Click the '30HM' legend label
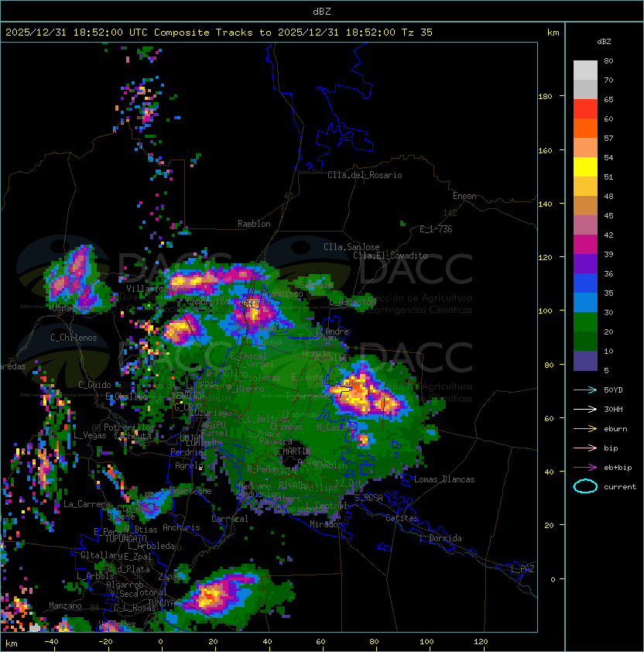 [x=613, y=409]
